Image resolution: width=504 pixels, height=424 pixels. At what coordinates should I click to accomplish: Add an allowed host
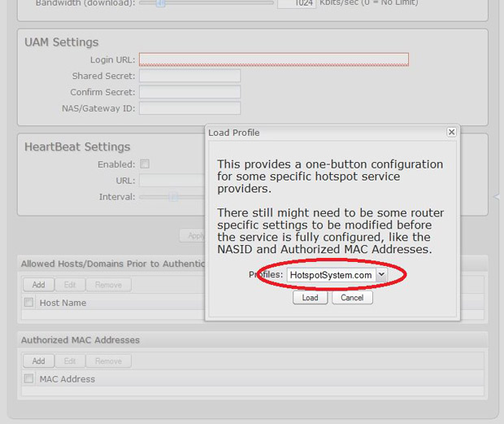38,285
